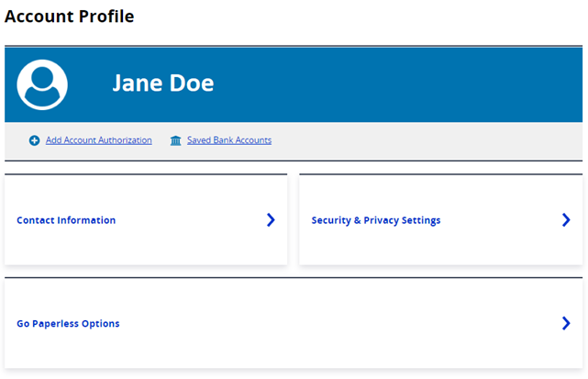The width and height of the screenshot is (588, 379).
Task: Click the plus icon for account authorization
Action: click(35, 140)
